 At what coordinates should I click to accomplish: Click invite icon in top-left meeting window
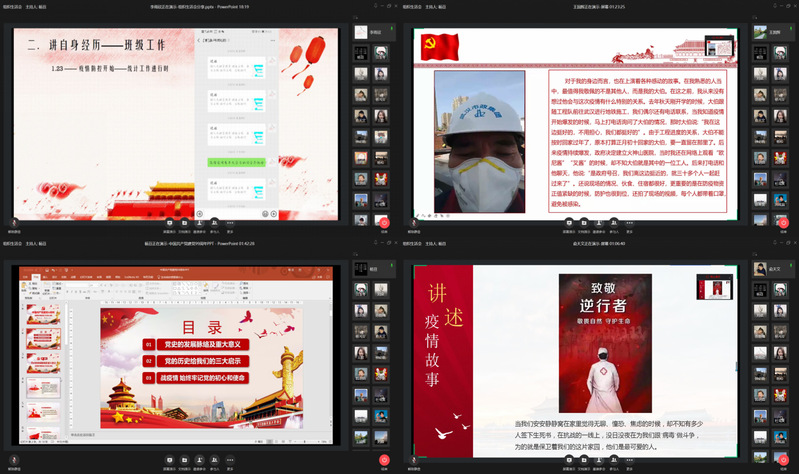(200, 223)
